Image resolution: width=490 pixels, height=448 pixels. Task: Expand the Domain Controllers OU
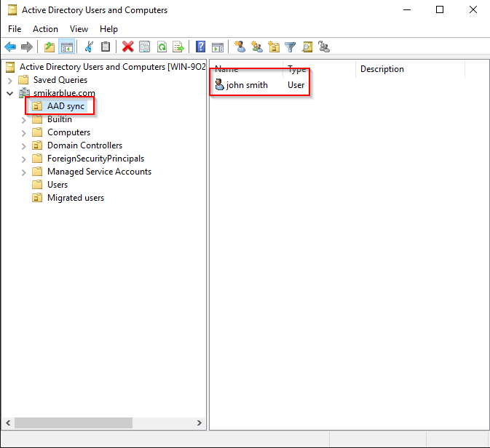click(x=24, y=146)
